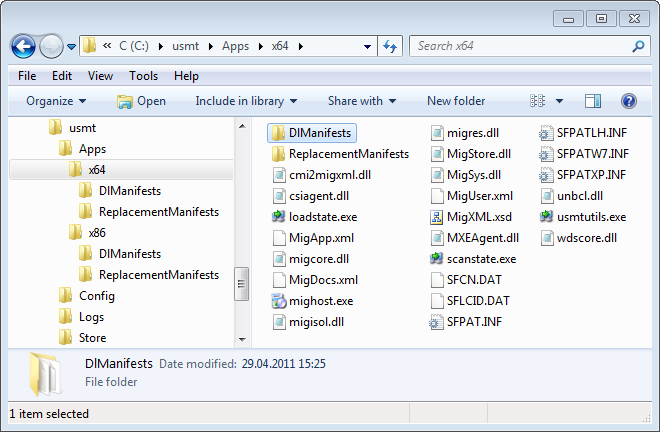Select the migcore.dll file icon
Viewport: 660px width, 432px height.
[279, 259]
